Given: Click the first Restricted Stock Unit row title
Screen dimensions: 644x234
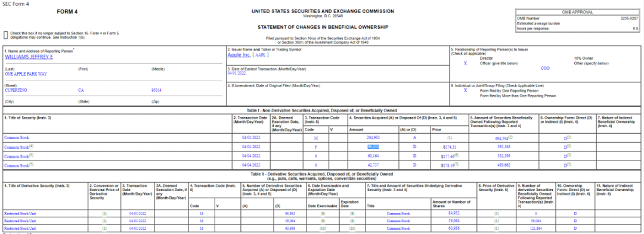Looking at the screenshot, I should [x=20, y=214].
